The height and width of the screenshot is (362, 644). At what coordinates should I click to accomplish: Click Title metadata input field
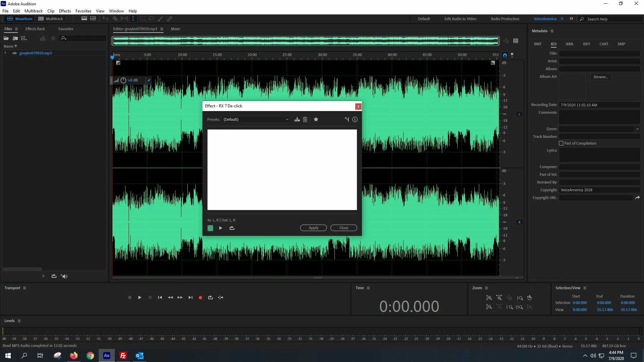[x=599, y=53]
